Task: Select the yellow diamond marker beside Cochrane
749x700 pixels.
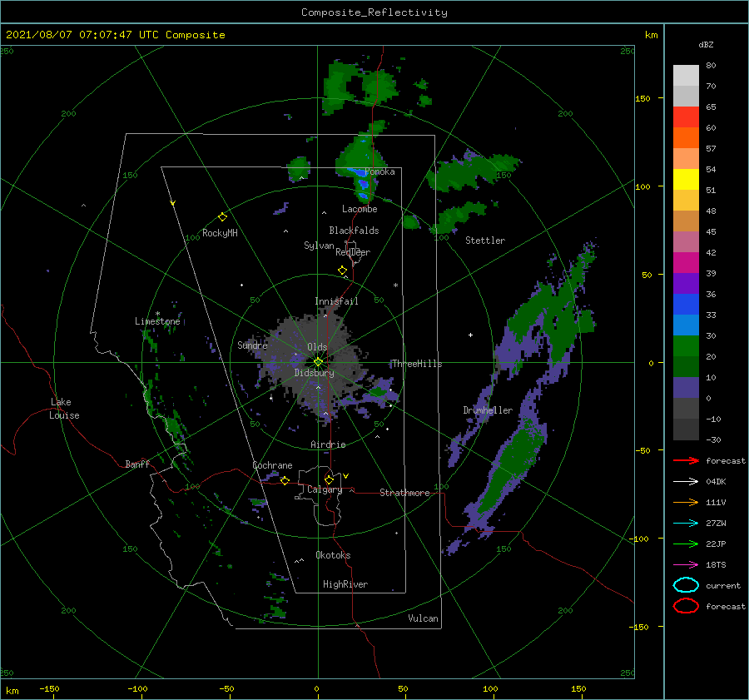Action: tap(285, 480)
